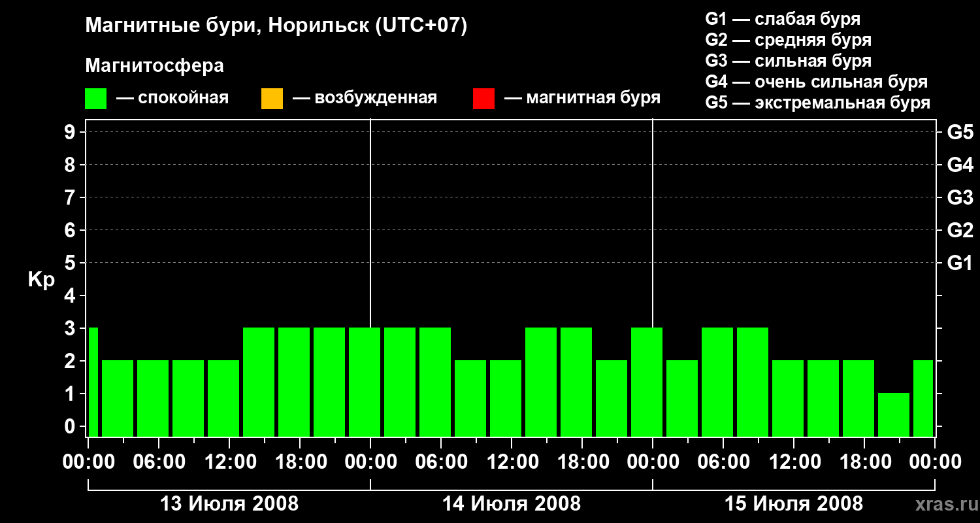This screenshot has height=523, width=980.
Task: Click the 12:00 time label above 13 Июля
Action: coord(229,462)
